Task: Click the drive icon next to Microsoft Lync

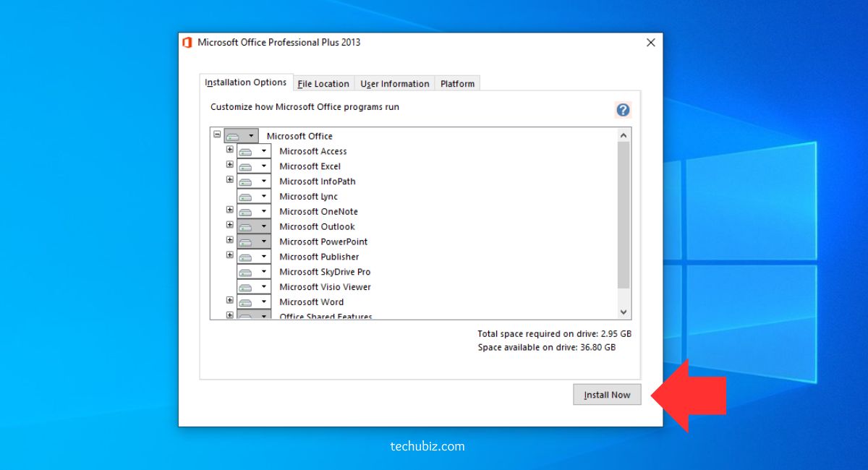Action: tap(246, 197)
